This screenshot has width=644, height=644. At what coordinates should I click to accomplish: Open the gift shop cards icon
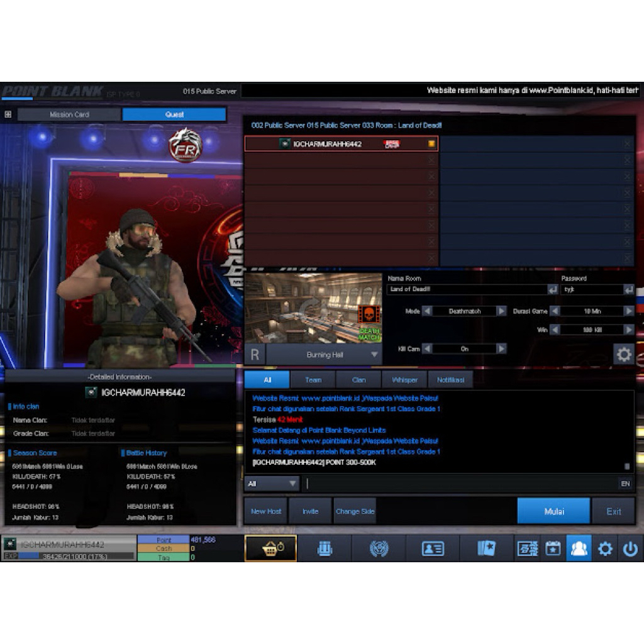pyautogui.click(x=486, y=548)
